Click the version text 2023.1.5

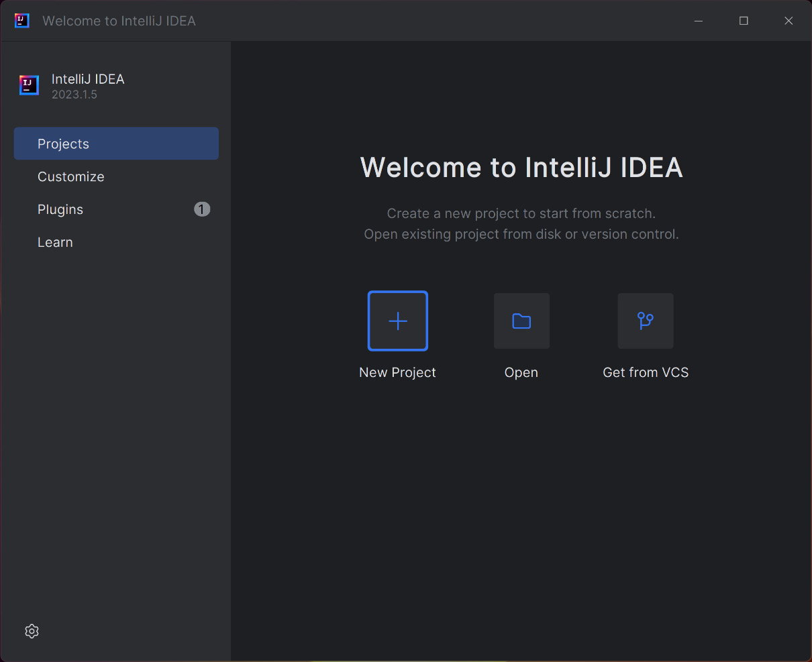pyautogui.click(x=74, y=95)
